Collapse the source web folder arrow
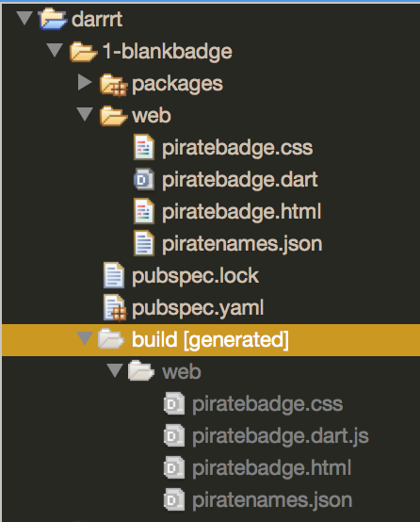The width and height of the screenshot is (420, 522). point(85,114)
